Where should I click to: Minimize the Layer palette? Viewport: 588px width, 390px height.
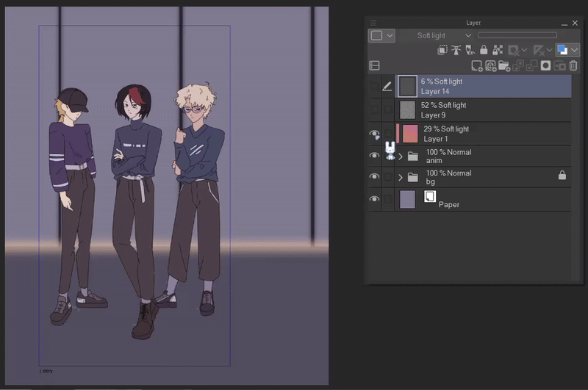coord(564,24)
